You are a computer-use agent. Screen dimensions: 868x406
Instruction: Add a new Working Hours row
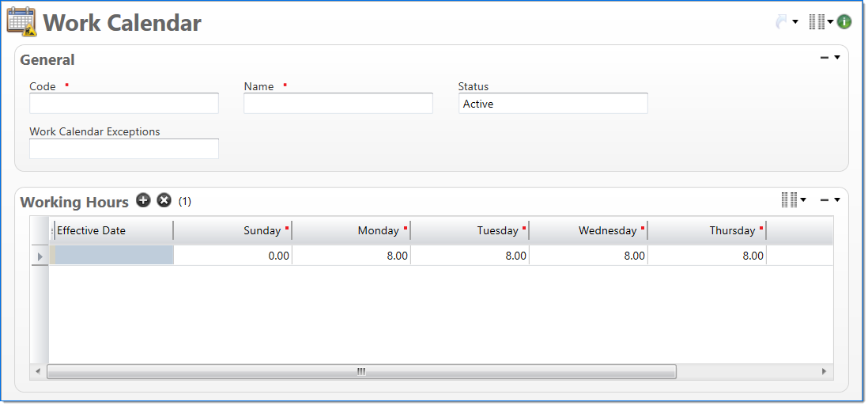[143, 200]
